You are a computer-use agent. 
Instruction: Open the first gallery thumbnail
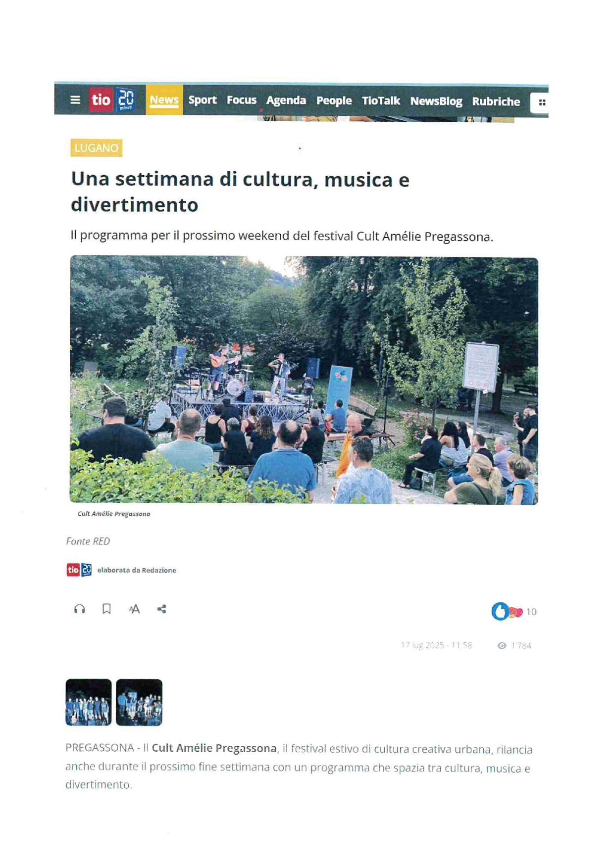89,702
